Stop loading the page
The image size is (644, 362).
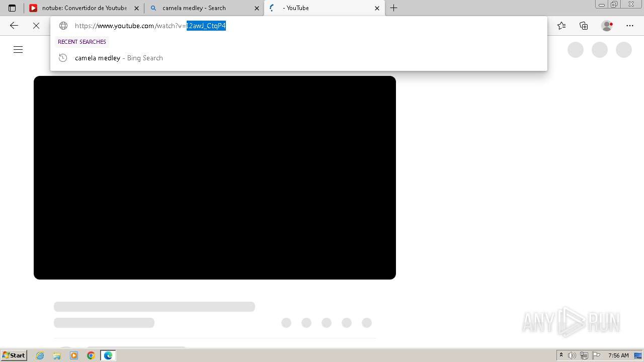pos(36,26)
